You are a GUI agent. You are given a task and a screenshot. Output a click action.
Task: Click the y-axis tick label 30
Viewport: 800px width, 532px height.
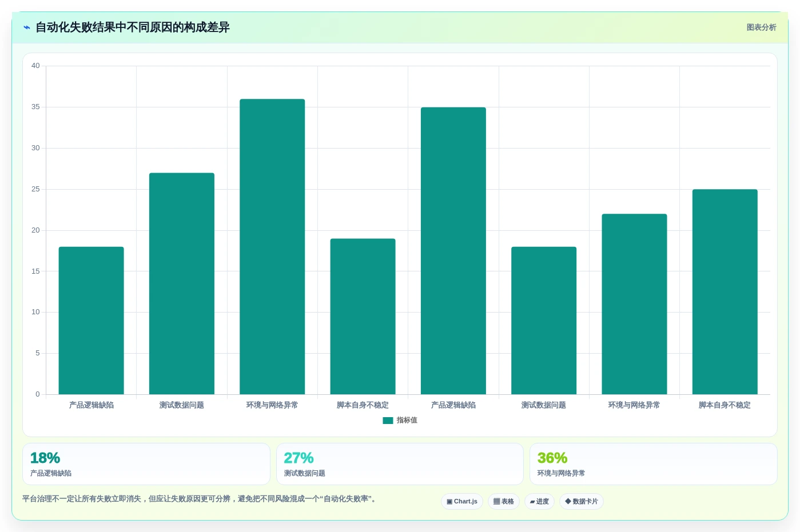click(35, 148)
